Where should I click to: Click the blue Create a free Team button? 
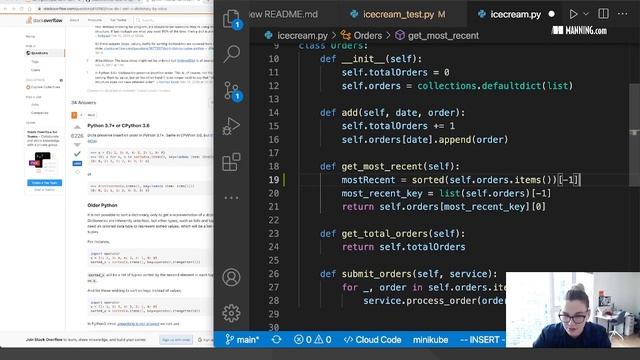44,182
